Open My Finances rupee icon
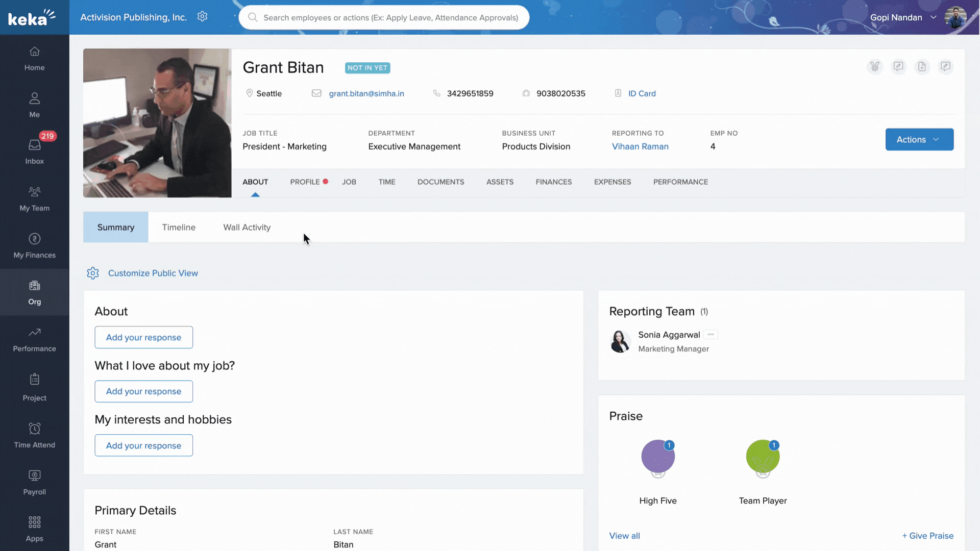This screenshot has width=980, height=551. click(x=34, y=239)
